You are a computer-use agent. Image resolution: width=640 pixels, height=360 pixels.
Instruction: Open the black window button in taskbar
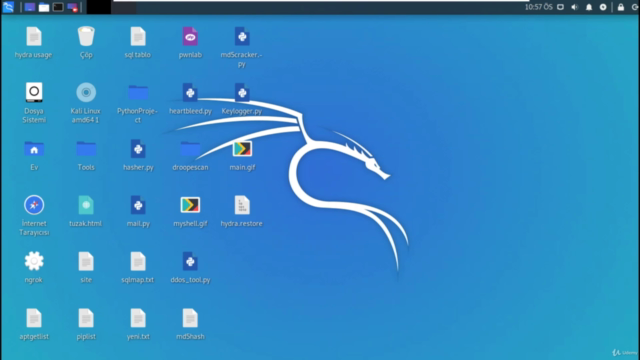pyautogui.click(x=98, y=7)
